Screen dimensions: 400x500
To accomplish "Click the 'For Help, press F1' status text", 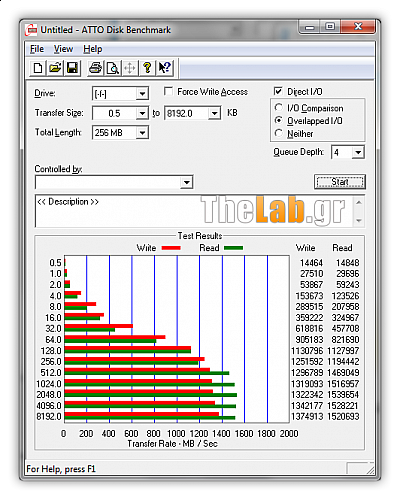I will point(61,469).
